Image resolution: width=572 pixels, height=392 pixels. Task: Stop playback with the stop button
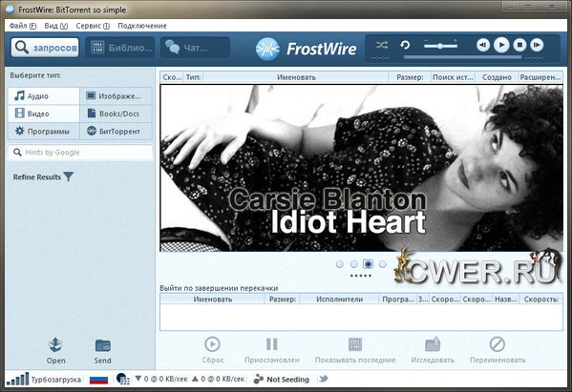pyautogui.click(x=519, y=45)
